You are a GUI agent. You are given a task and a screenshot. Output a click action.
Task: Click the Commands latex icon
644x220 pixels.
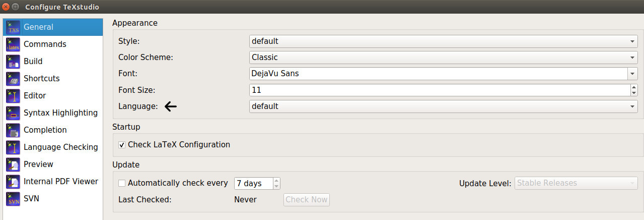coord(13,44)
